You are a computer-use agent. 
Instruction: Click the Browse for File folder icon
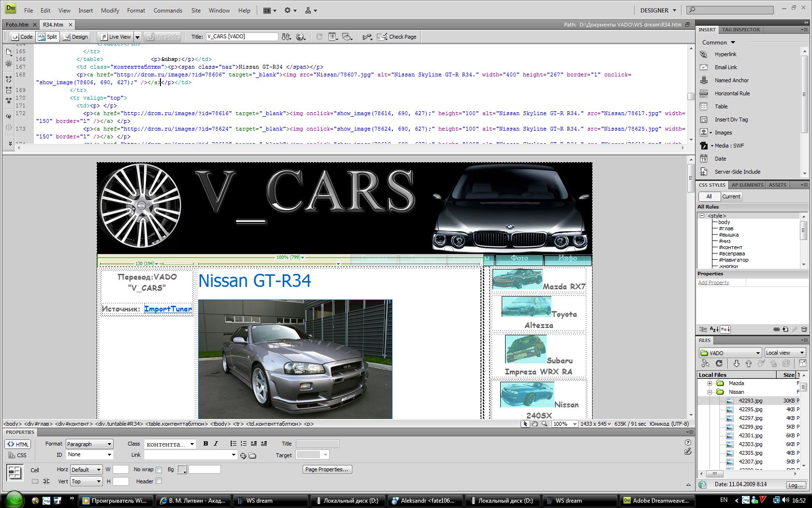click(252, 455)
